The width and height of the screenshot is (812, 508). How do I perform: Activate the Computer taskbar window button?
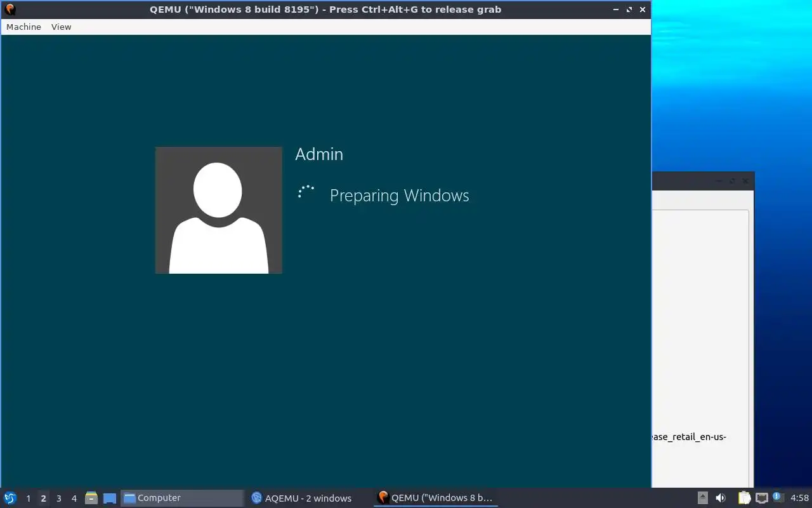[182, 498]
